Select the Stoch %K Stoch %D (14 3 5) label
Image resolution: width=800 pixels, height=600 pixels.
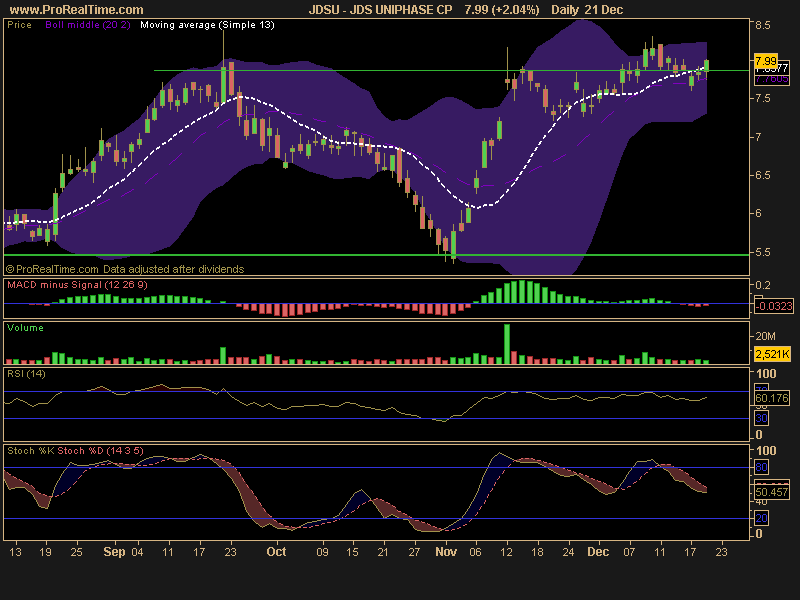pos(76,451)
